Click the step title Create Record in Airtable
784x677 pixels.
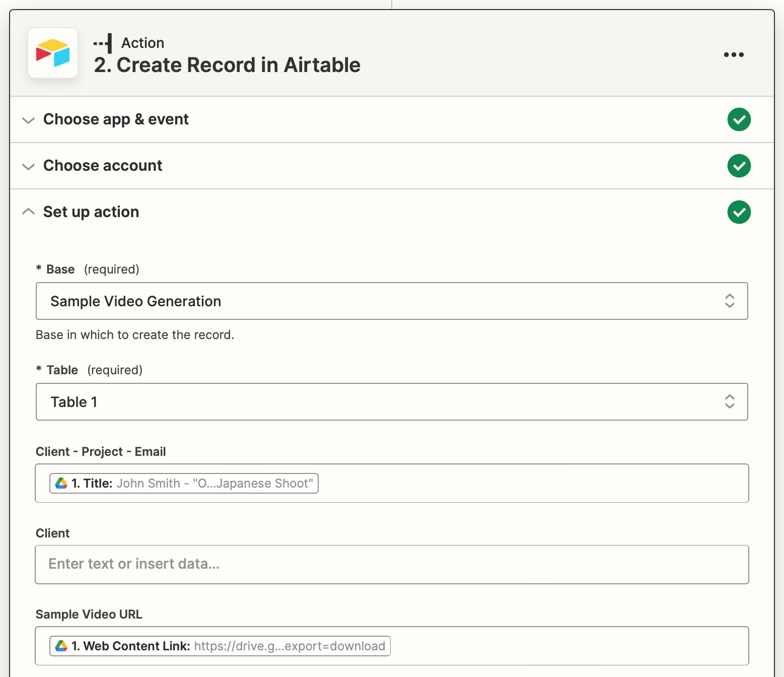(x=227, y=65)
